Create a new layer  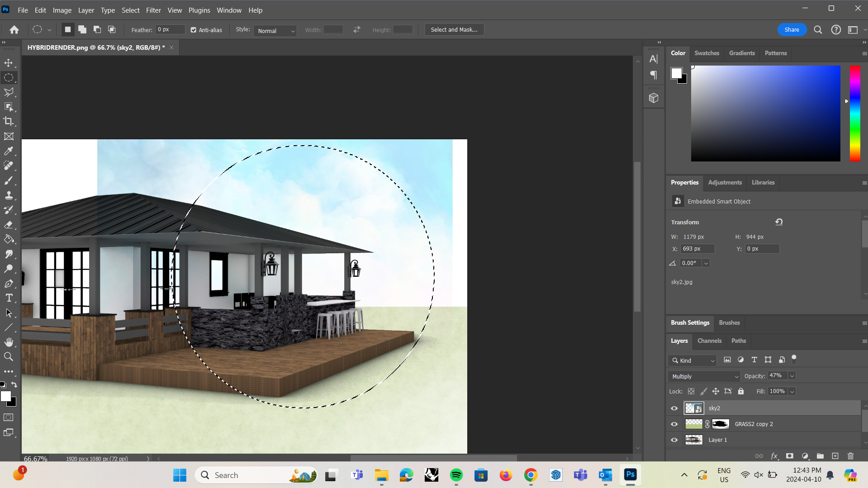coord(835,456)
